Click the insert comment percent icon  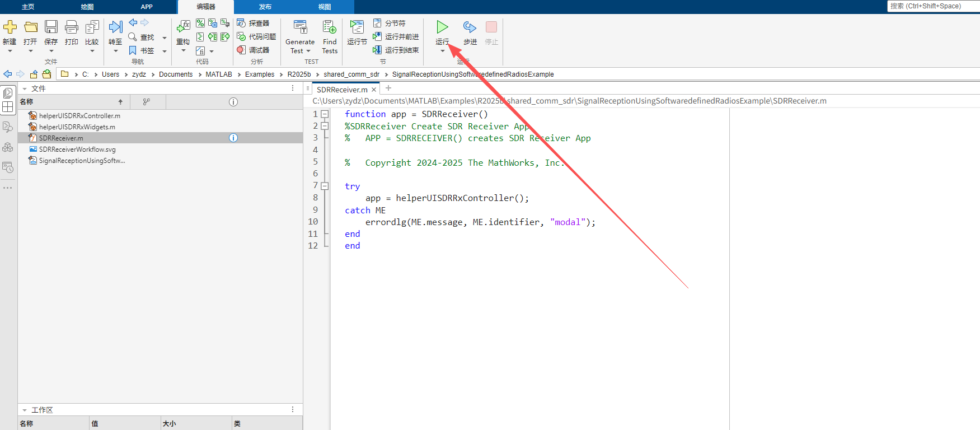(200, 23)
